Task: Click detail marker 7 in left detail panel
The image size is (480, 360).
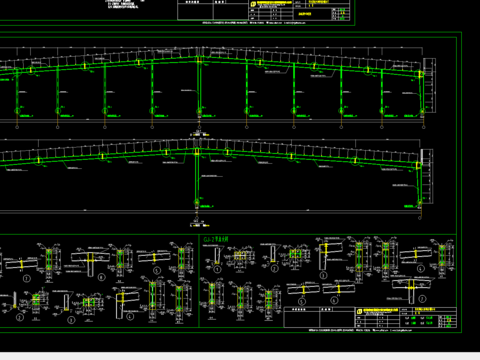Action: click(27, 278)
